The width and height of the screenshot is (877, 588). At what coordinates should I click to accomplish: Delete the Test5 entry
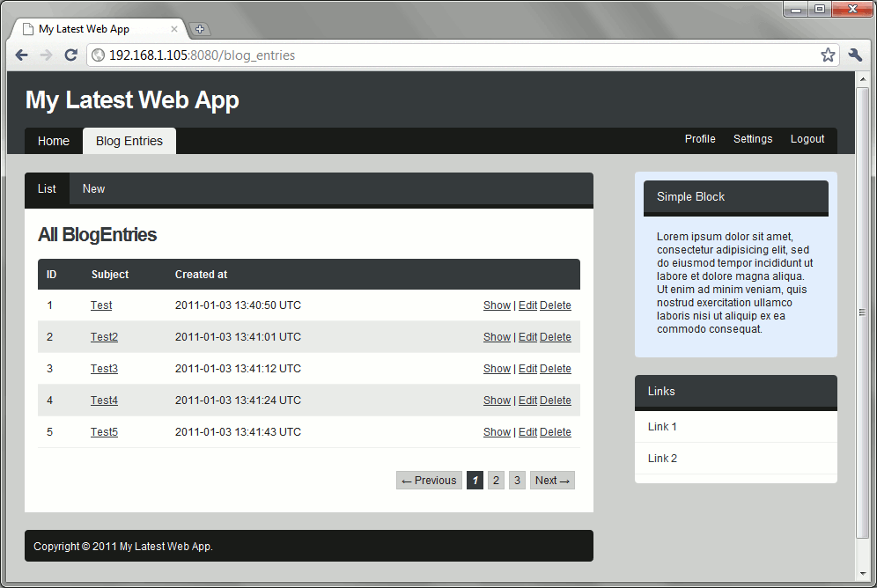(x=556, y=432)
